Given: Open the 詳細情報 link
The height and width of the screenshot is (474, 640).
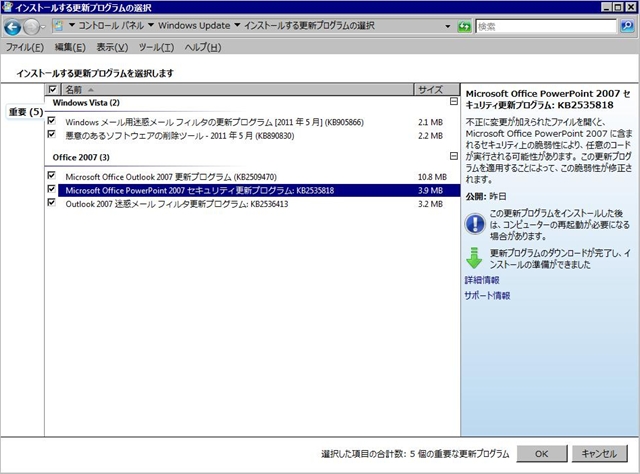Looking at the screenshot, I should coord(482,280).
